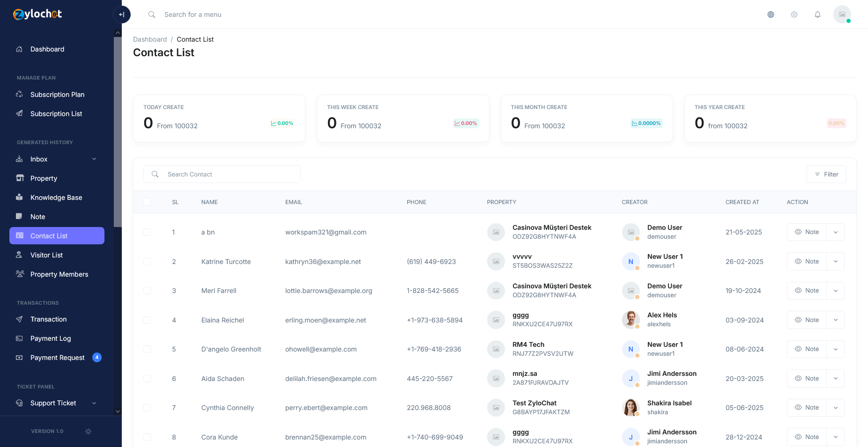Select the checkbox for contact a bn
The image size is (868, 447).
tap(147, 232)
